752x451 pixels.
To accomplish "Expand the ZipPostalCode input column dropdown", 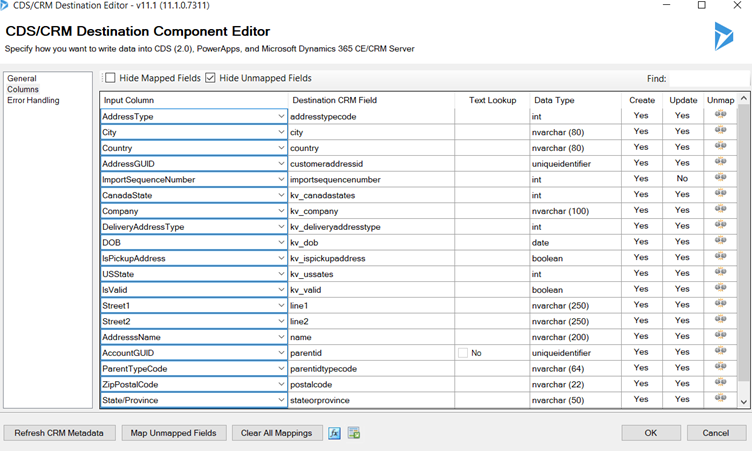I will point(281,384).
